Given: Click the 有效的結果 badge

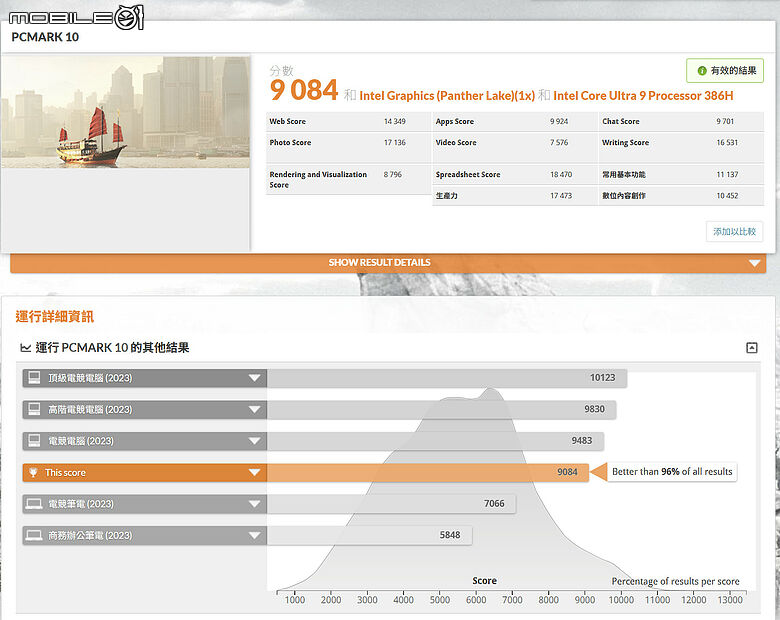Looking at the screenshot, I should click(725, 71).
